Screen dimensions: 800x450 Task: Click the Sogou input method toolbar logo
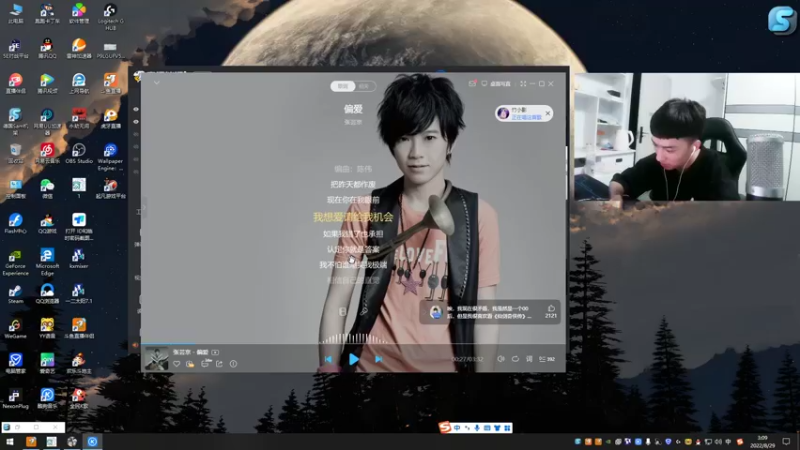pyautogui.click(x=444, y=427)
